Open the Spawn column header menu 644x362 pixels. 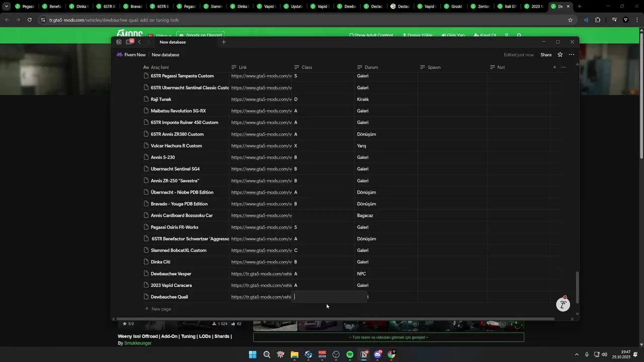pos(430,67)
